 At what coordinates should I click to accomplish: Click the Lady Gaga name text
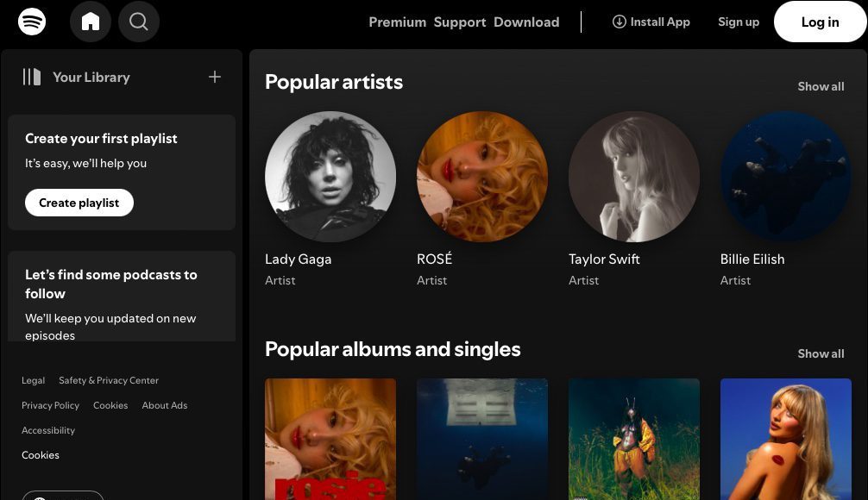(x=299, y=259)
